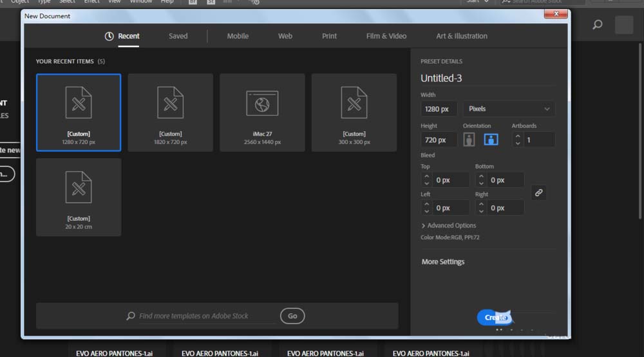Viewport: 644px width, 357px height.
Task: Choose the iMac 27 preset
Action: 262,113
